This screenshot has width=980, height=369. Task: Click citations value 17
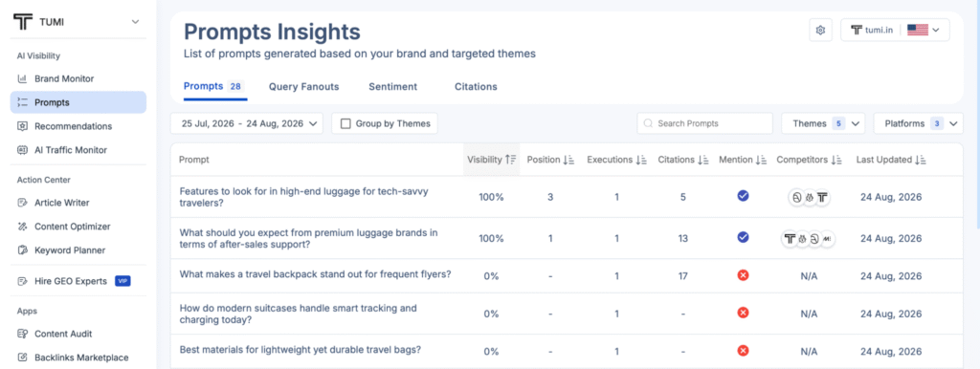[x=682, y=276]
